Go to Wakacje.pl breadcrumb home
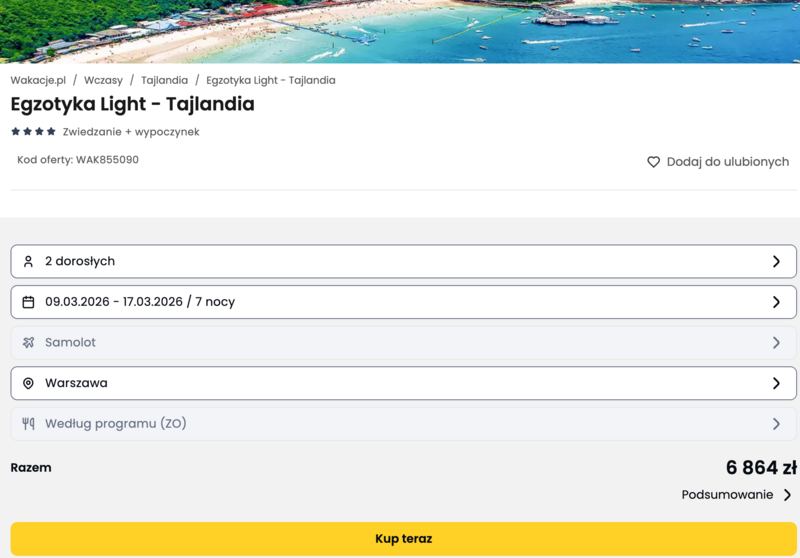The width and height of the screenshot is (800, 558). coord(38,80)
